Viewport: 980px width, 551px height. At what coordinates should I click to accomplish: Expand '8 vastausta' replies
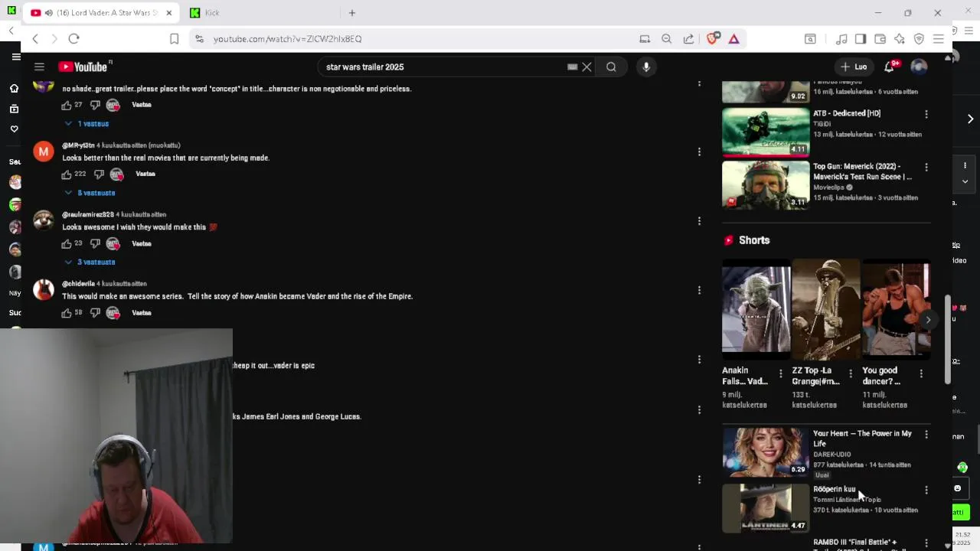click(90, 193)
